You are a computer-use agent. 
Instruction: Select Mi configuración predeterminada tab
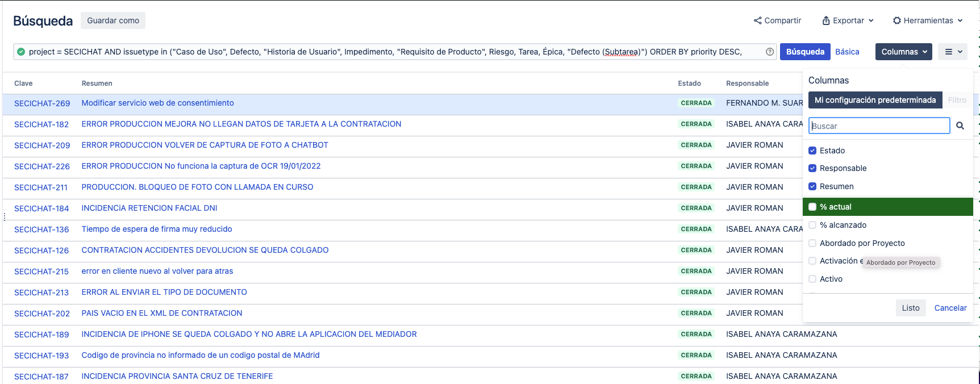coord(875,100)
